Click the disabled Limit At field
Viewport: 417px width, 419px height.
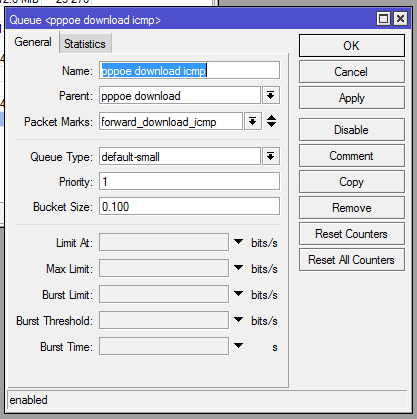[164, 242]
